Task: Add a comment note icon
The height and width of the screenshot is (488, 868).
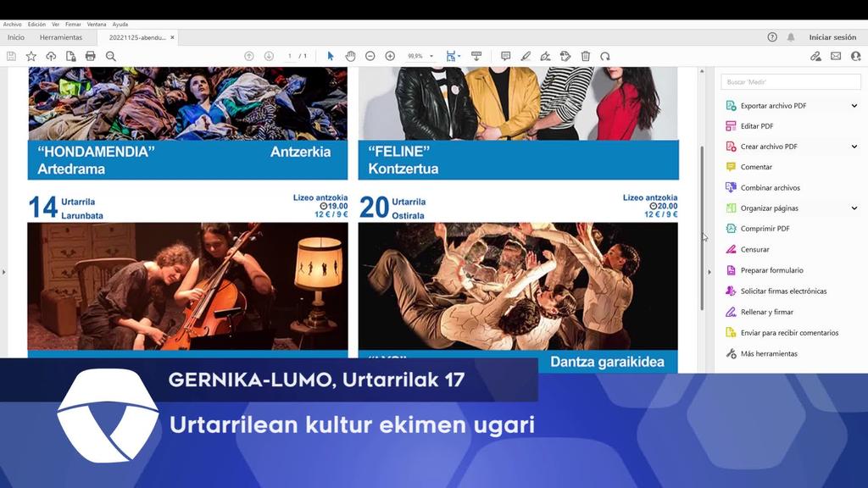Action: click(505, 56)
